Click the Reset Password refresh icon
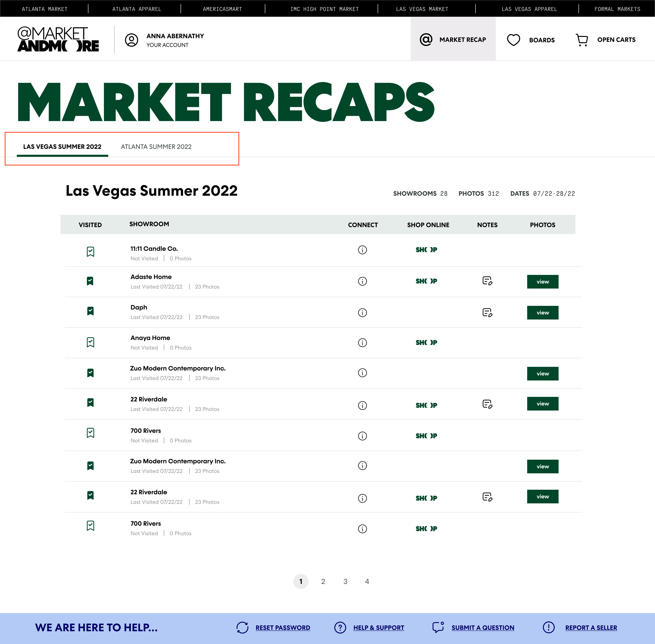The width and height of the screenshot is (655, 644). pos(242,627)
